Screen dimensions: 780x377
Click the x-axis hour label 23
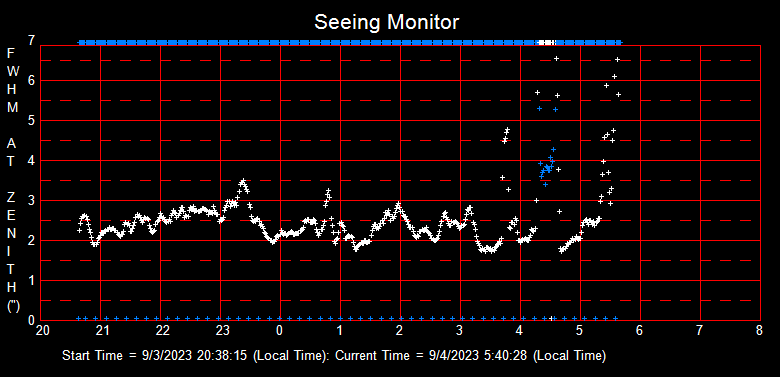point(222,331)
